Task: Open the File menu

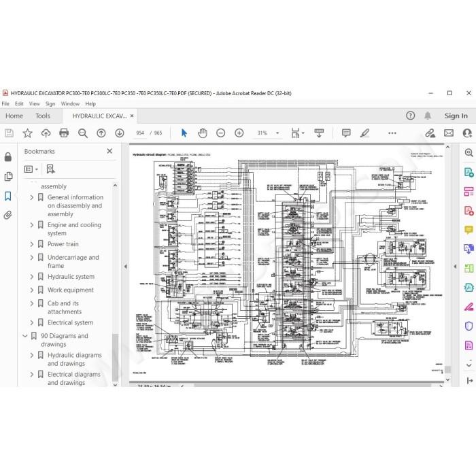Action: (5, 104)
